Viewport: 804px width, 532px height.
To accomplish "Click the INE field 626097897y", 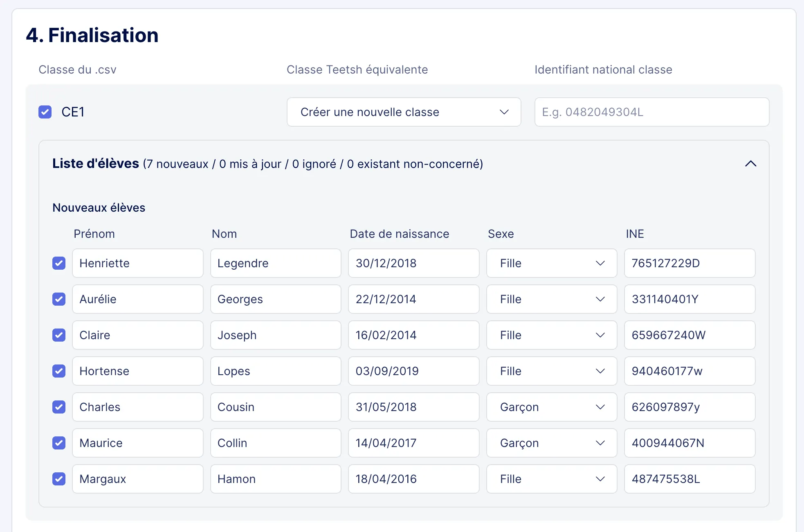I will coord(690,407).
